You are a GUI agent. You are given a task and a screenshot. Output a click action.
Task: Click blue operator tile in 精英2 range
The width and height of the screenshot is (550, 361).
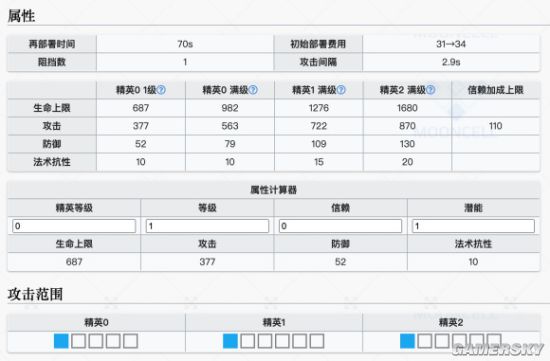[407, 341]
